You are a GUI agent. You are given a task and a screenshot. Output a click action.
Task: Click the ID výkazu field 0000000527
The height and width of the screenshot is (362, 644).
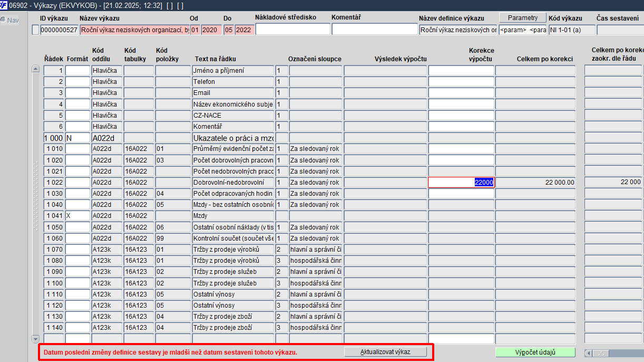pyautogui.click(x=59, y=30)
